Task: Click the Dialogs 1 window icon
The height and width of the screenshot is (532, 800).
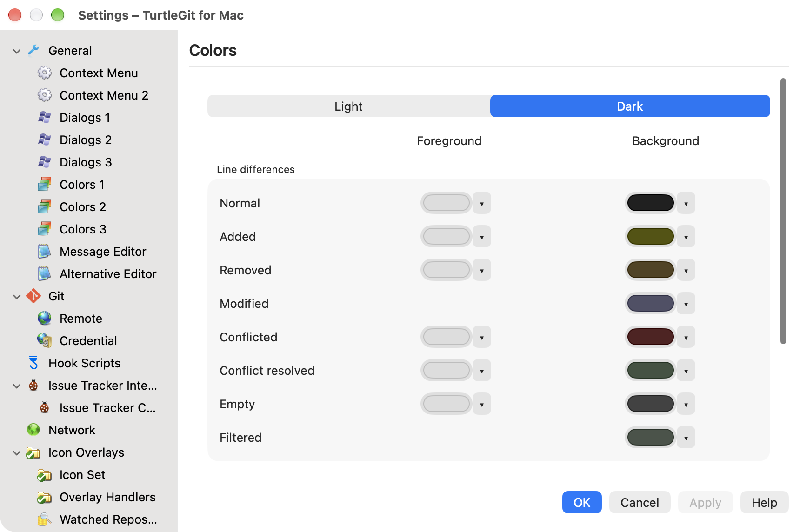Action: click(x=45, y=117)
